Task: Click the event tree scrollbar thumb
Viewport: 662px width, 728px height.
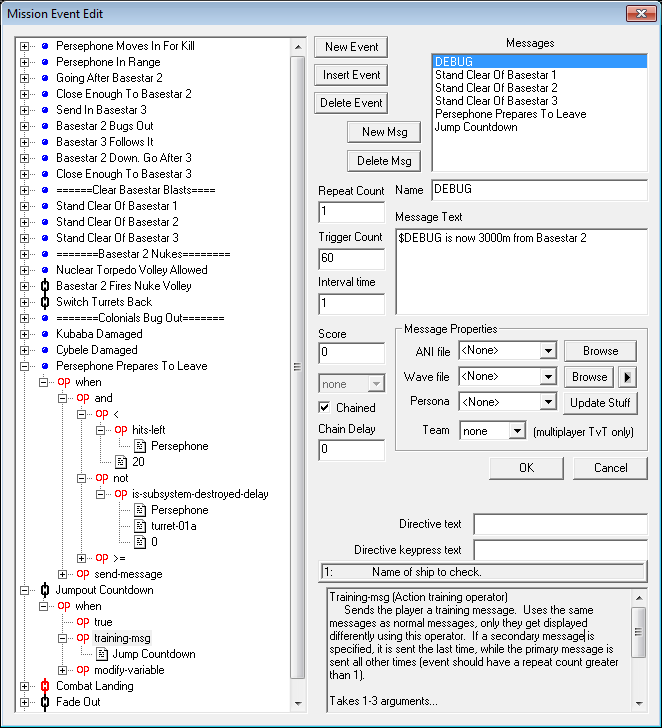Action: [x=298, y=367]
